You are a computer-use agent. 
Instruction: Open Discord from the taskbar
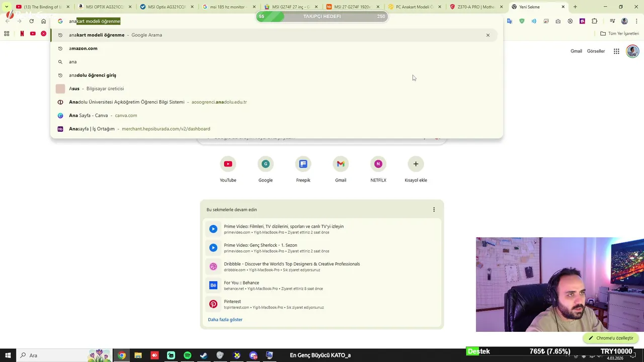(x=253, y=355)
